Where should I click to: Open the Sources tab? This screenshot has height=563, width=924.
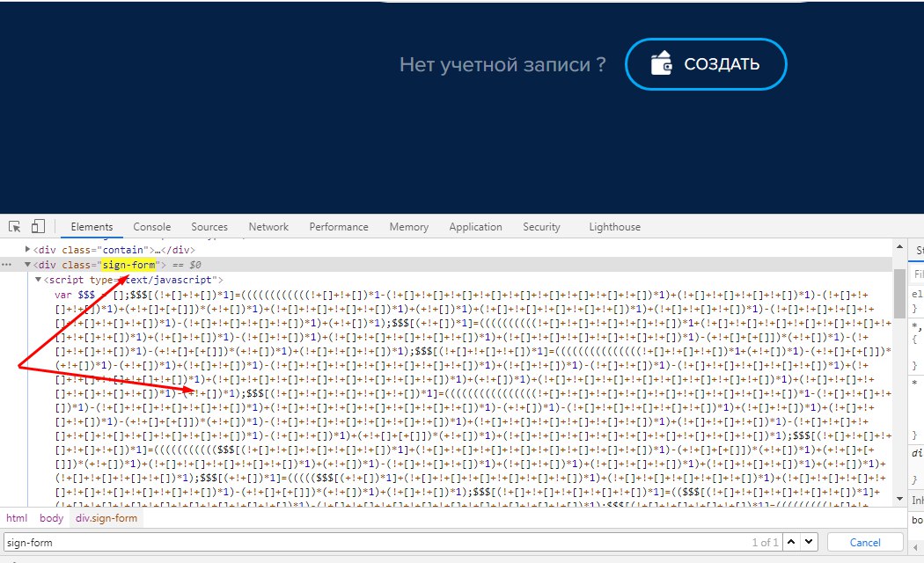[x=209, y=227]
